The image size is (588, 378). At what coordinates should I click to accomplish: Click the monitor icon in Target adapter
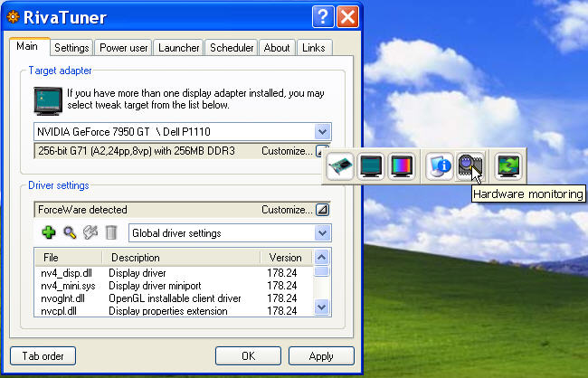tap(48, 100)
